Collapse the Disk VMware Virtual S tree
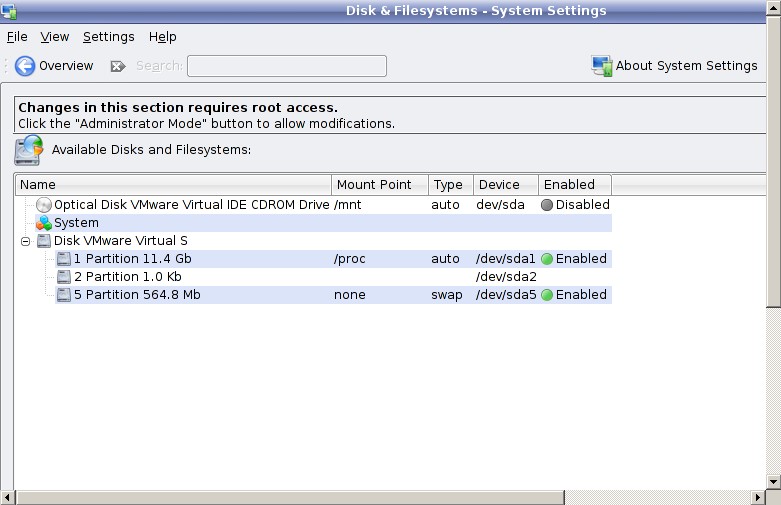This screenshot has width=781, height=505. (25, 241)
